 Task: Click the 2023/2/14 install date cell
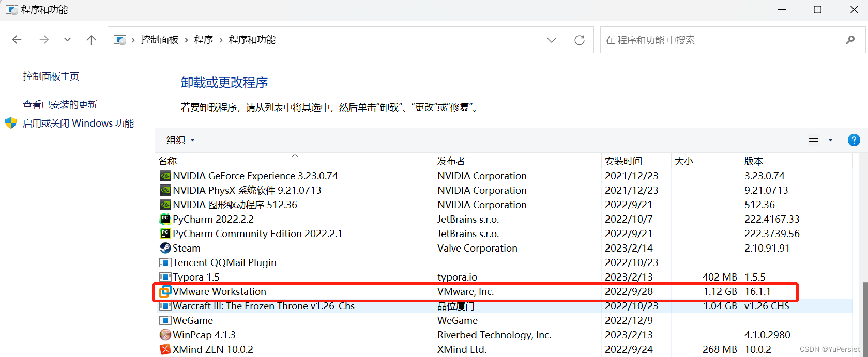[629, 248]
